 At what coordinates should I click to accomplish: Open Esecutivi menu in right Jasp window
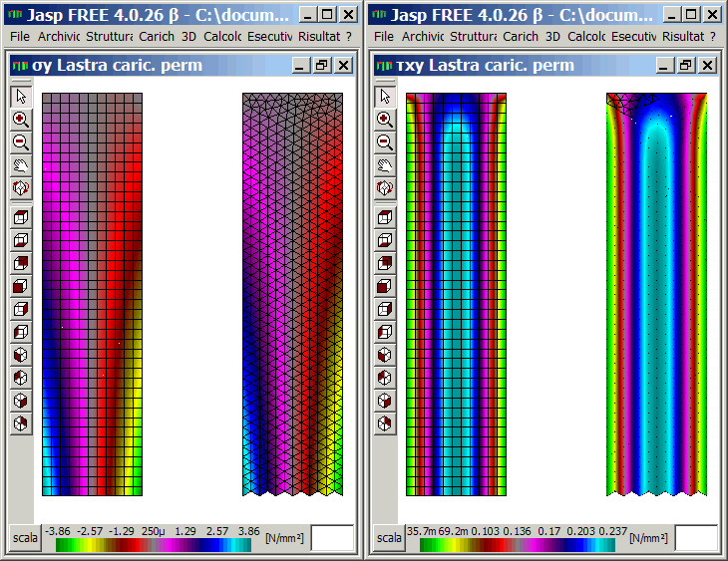(633, 36)
